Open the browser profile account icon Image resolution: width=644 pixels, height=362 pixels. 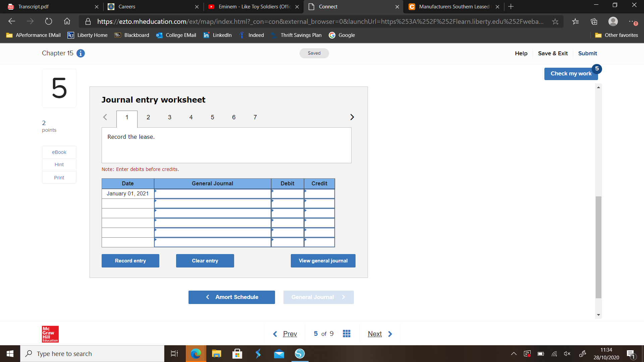(x=613, y=21)
